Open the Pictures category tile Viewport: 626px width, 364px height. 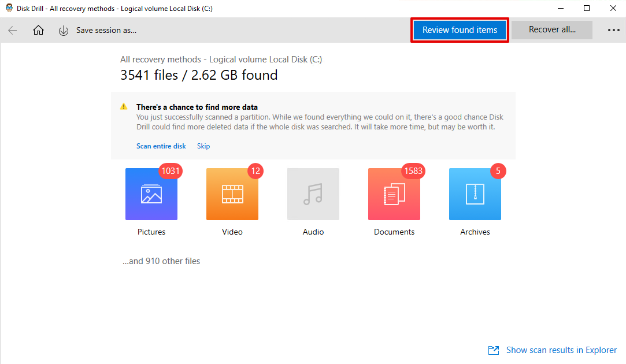pos(151,194)
